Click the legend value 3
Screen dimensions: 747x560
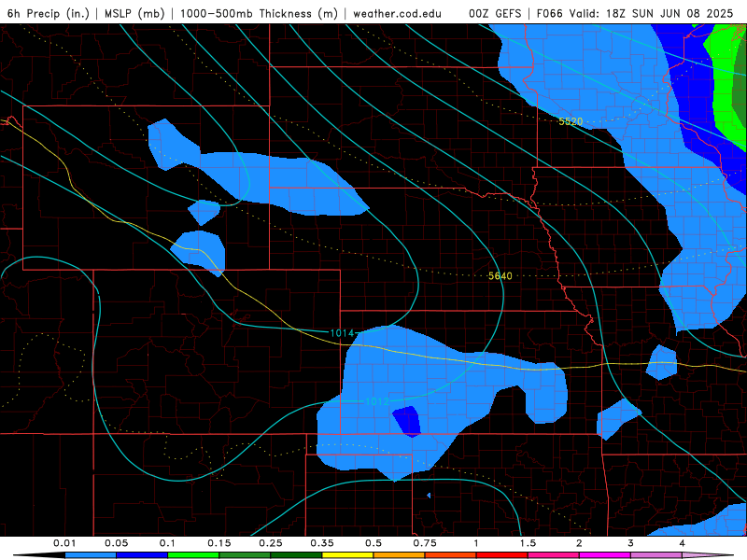click(630, 543)
